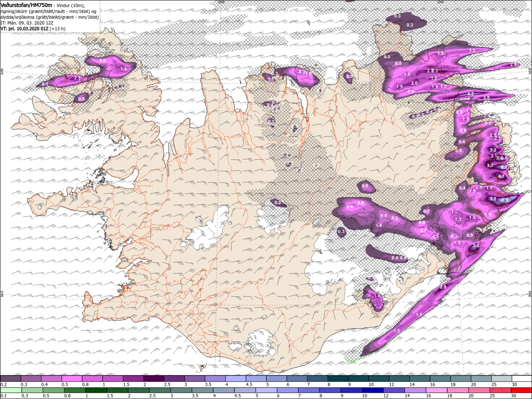This screenshot has width=532, height=399.
Task: Click the 20W longitude label at top edge
Action: tap(221, 2)
